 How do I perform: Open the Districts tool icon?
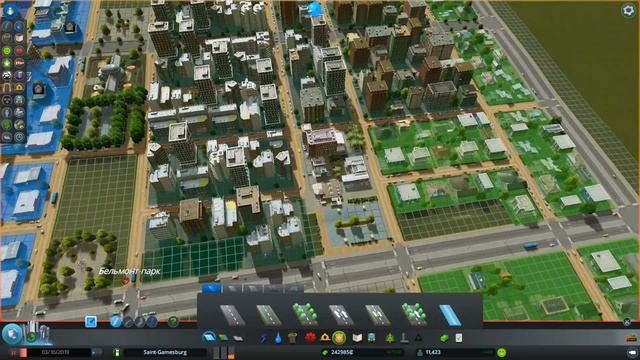pyautogui.click(x=238, y=338)
